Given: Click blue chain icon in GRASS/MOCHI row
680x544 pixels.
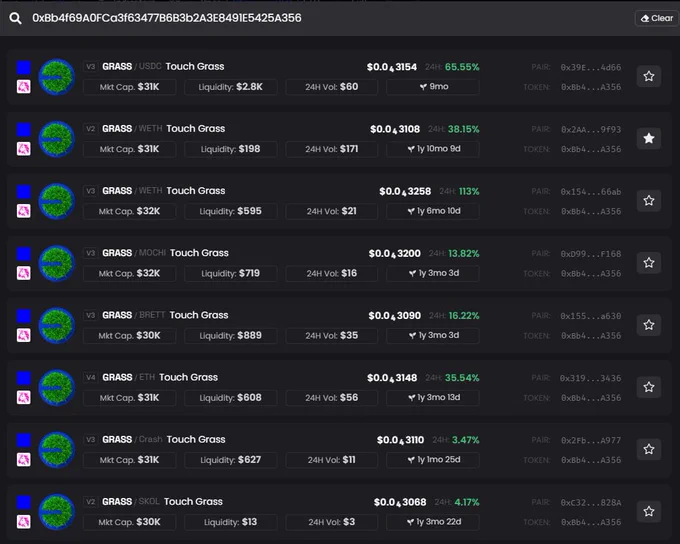Looking at the screenshot, I should [23, 254].
